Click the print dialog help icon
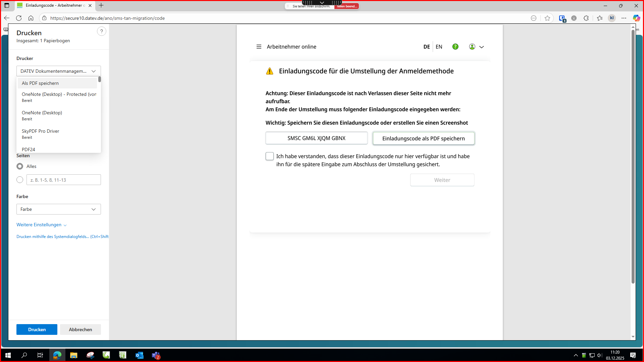The height and width of the screenshot is (362, 644). [101, 32]
